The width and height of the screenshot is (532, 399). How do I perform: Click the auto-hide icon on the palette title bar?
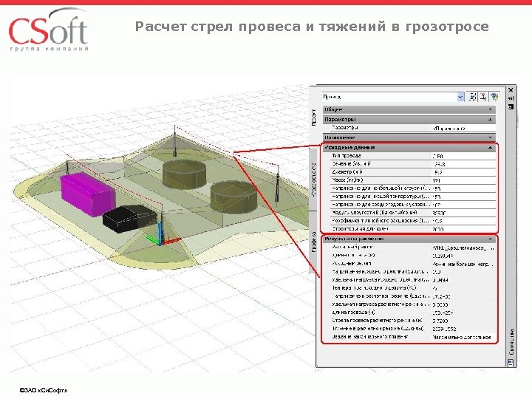coord(511,98)
